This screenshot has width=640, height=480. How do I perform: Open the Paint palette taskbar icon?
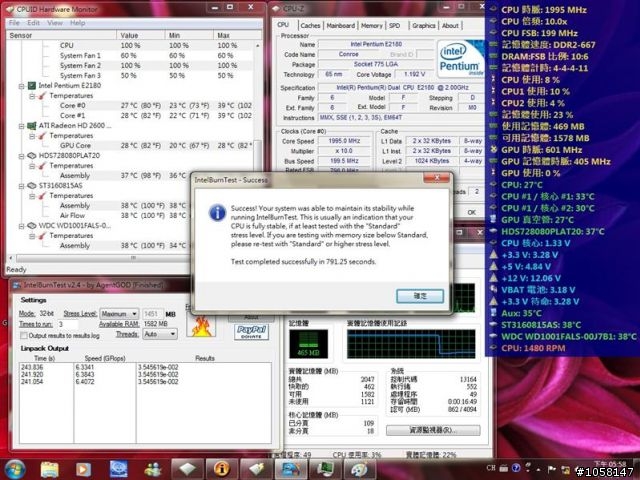pos(360,469)
